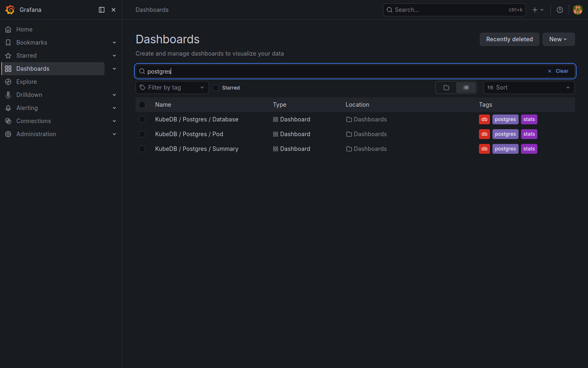
Task: Open KubeDB / Postgres / Summary dashboard
Action: tap(197, 149)
